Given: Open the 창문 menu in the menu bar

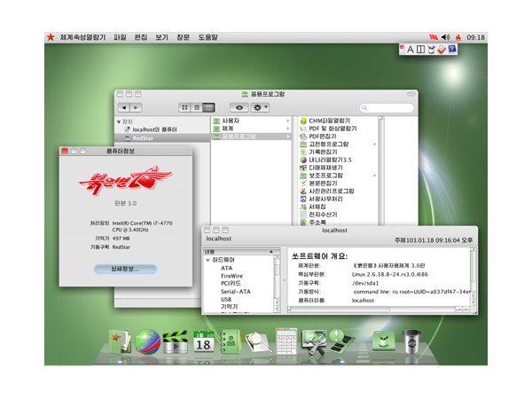Looking at the screenshot, I should [x=183, y=37].
